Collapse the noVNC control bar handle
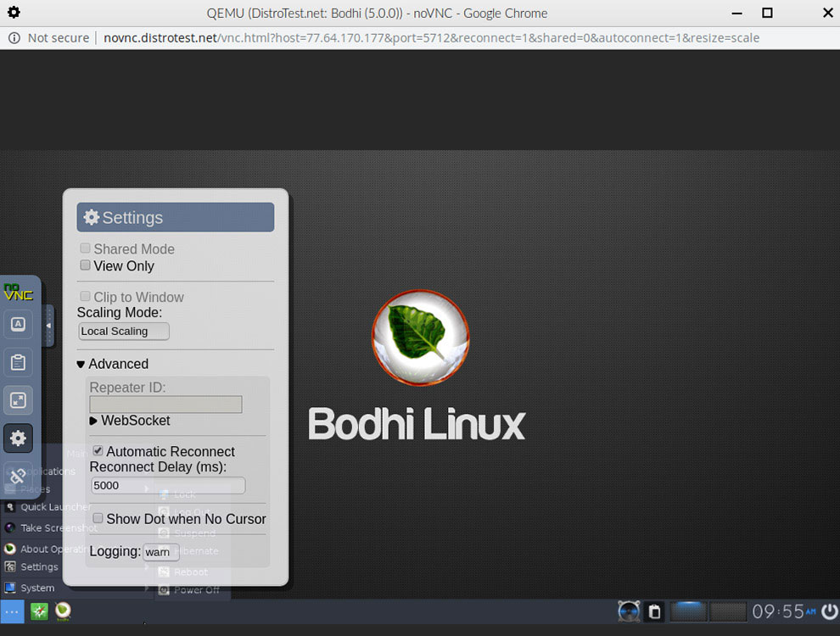Image resolution: width=840 pixels, height=636 pixels. coord(48,326)
